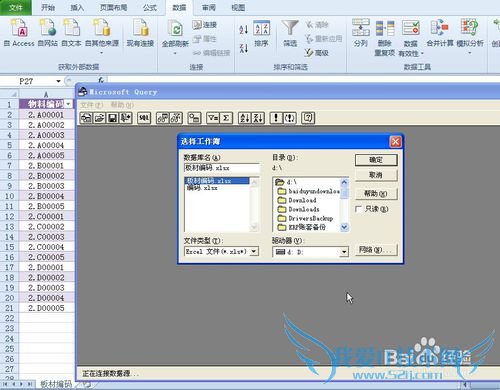Screen dimensions: 500x390
Task: Toggle the Show/Hide Criteria icon
Action: 176,118
